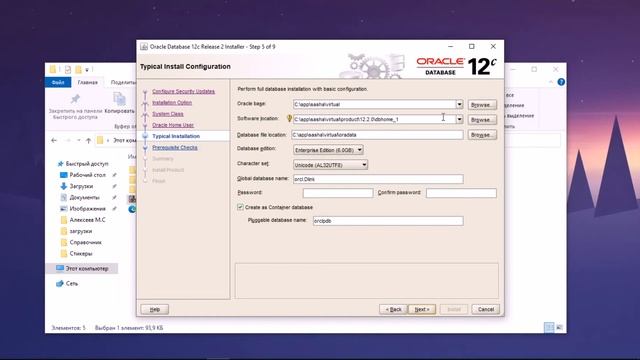
Task: Open lowercase загрузки folder in sidebar
Action: pos(81,231)
